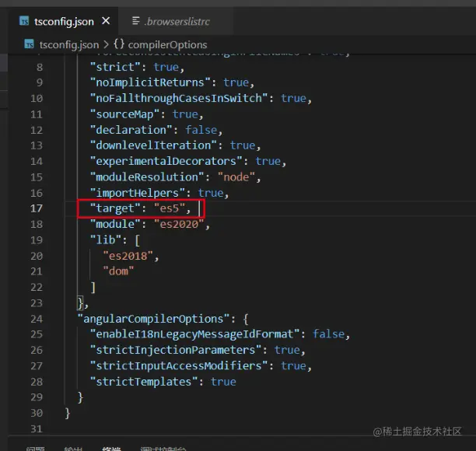Close the tsconfig.json tab

(x=106, y=21)
